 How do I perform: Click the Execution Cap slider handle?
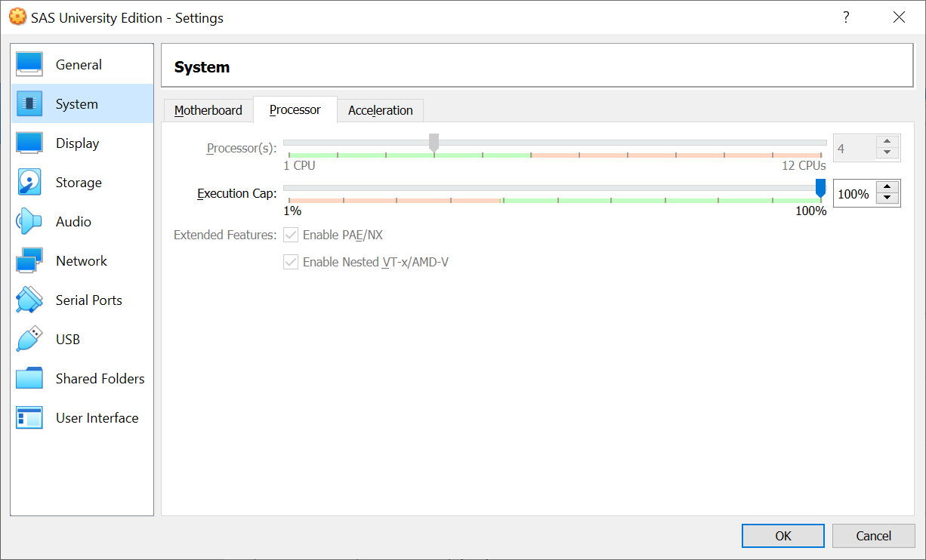coord(820,188)
